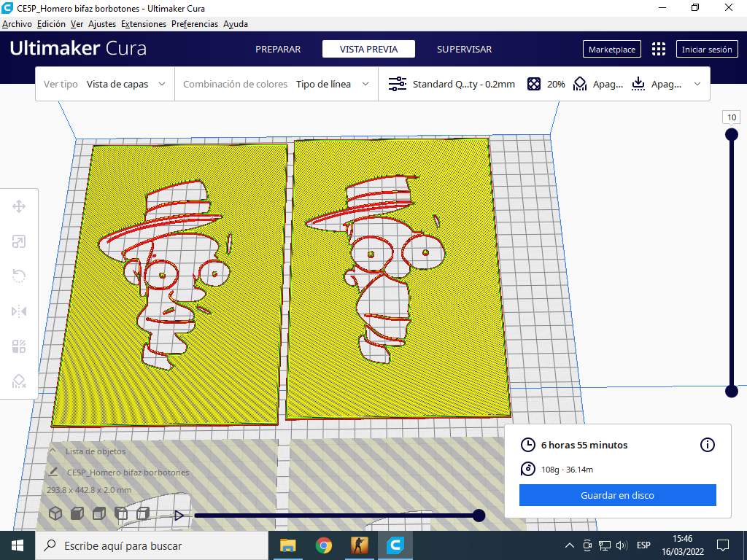The height and width of the screenshot is (560, 747).
Task: Open the Marketplace
Action: pos(611,49)
